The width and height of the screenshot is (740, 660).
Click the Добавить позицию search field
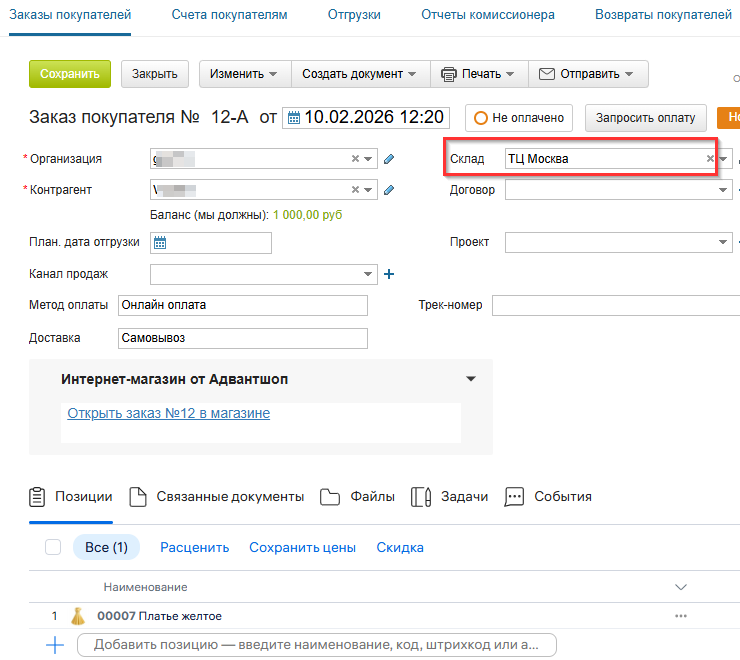(317, 644)
